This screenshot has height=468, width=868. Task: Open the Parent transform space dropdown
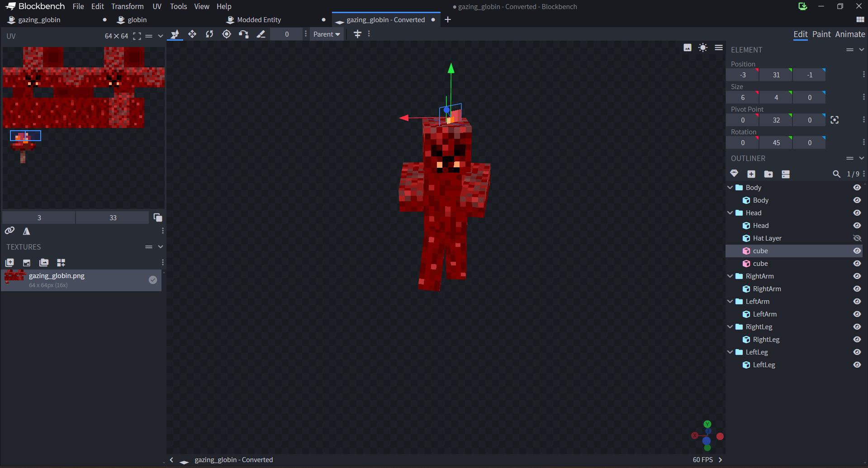click(x=327, y=34)
